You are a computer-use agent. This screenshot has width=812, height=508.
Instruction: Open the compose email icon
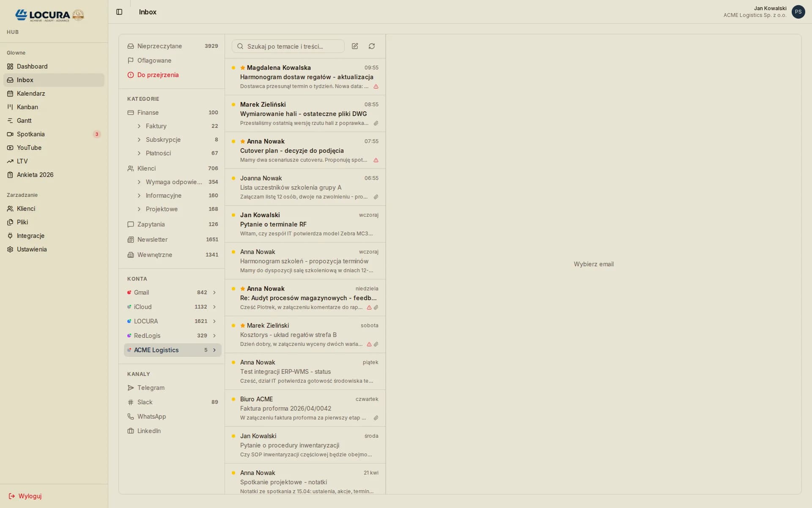point(355,46)
